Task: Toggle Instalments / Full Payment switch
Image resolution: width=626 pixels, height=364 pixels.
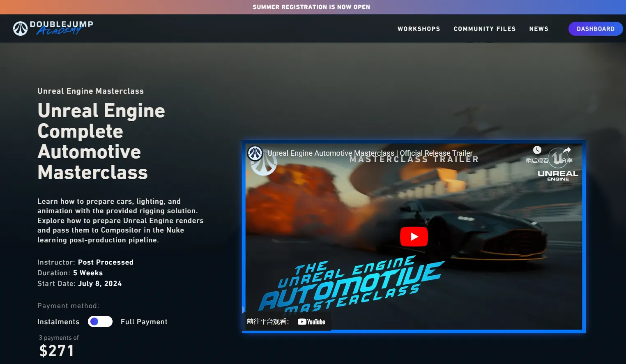Action: pyautogui.click(x=100, y=321)
